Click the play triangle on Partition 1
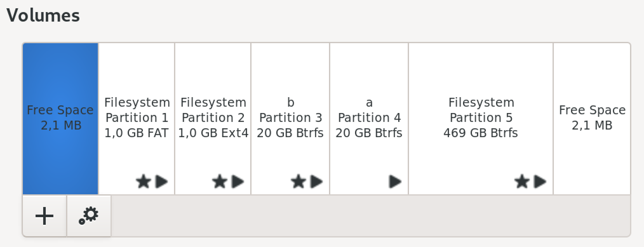This screenshot has width=644, height=247. coord(162,182)
